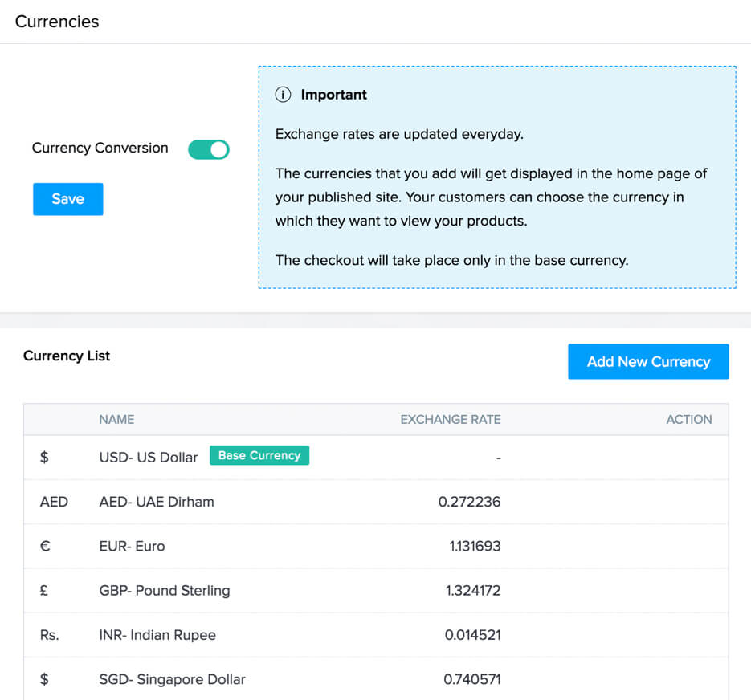Click the EXCHANGE RATE column header
Viewport: 751px width, 700px height.
pyautogui.click(x=450, y=419)
